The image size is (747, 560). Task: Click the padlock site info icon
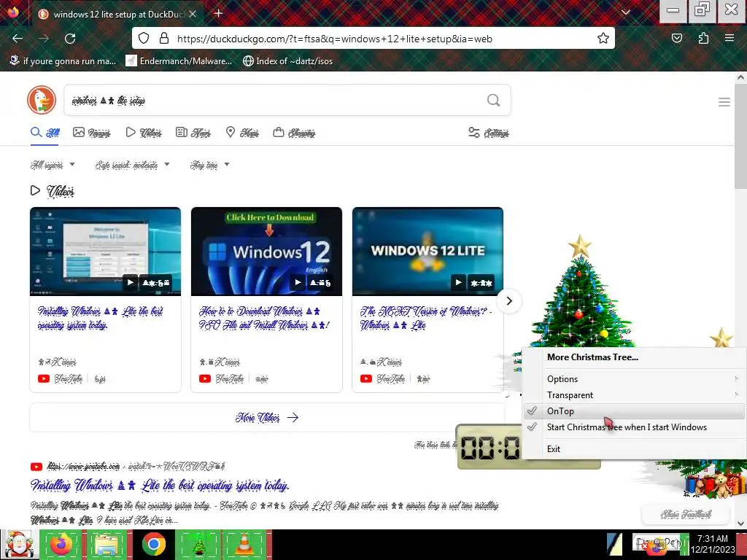[164, 38]
